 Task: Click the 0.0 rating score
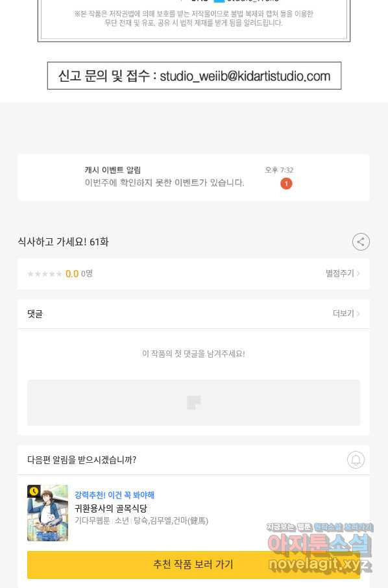pos(72,274)
